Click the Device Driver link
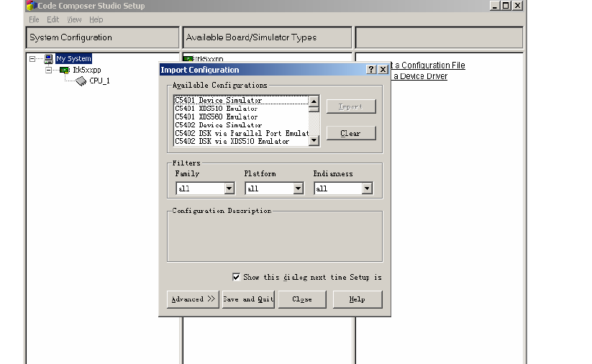Viewport: 592px width, 364px height. pyautogui.click(x=421, y=76)
